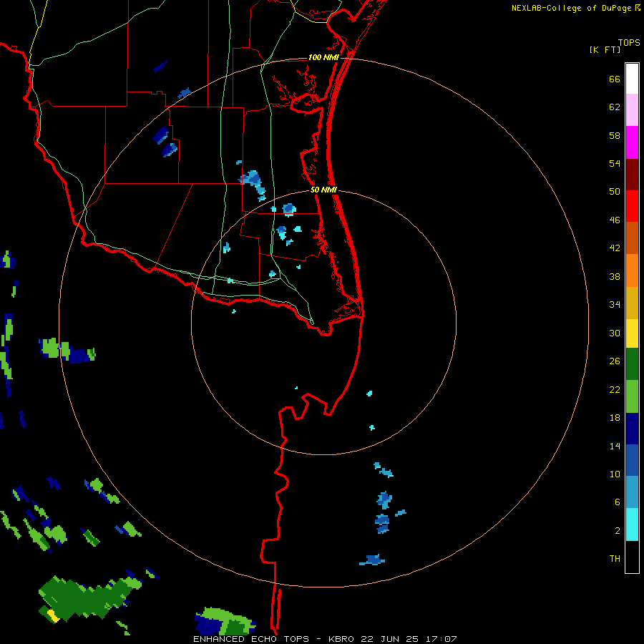Click the 26 legend value

click(615, 362)
